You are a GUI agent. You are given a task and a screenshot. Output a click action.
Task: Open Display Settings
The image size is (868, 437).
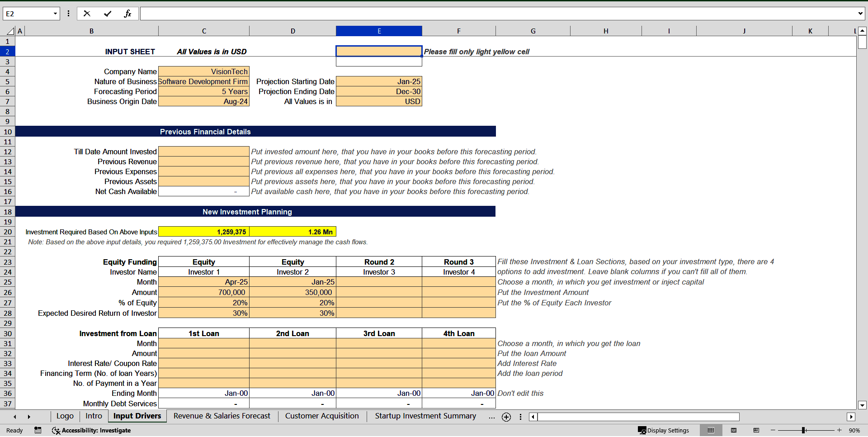coord(663,430)
